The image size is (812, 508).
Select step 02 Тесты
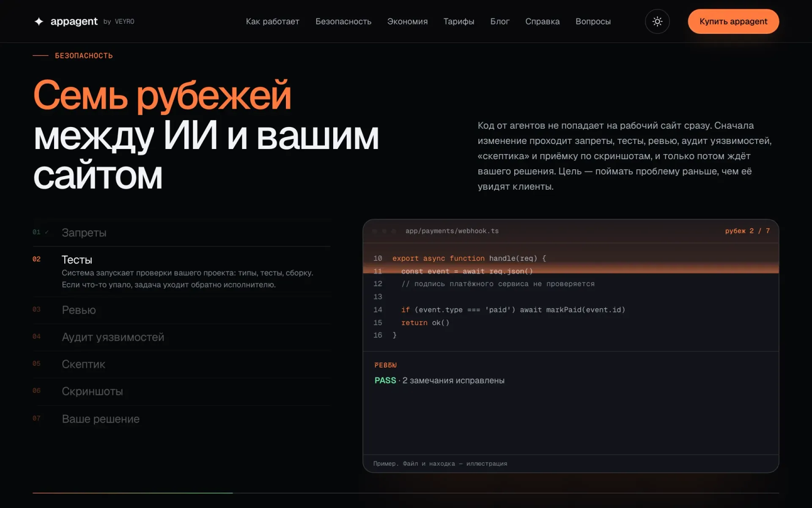click(181, 272)
